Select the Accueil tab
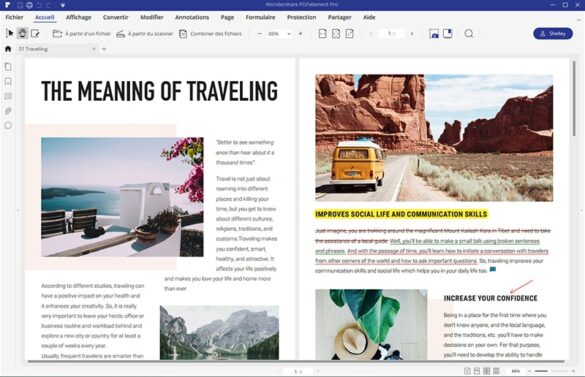 pos(44,17)
